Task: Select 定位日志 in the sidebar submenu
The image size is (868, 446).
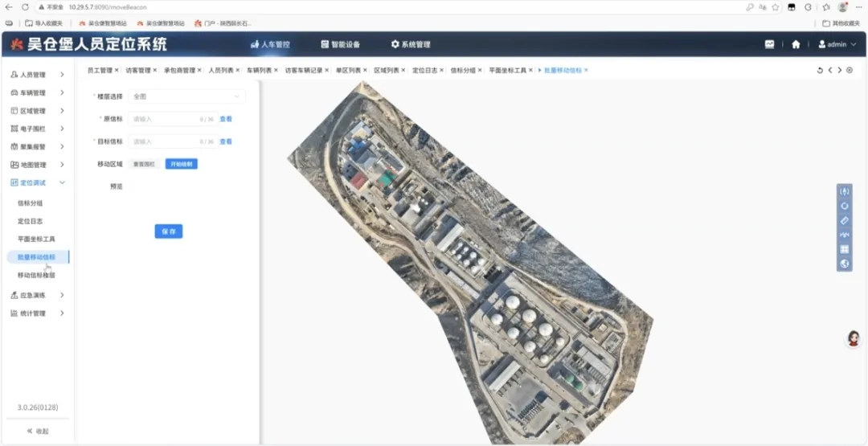Action: click(x=31, y=221)
